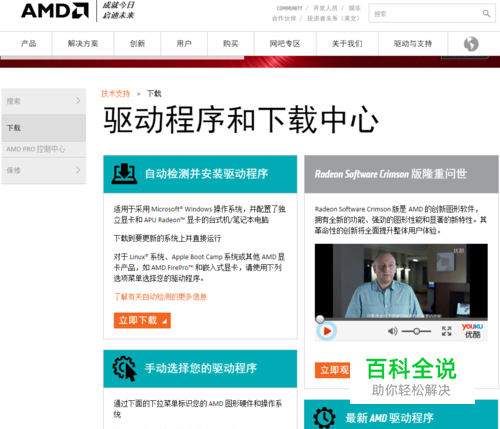
Task: Open the 用户 menu
Action: click(184, 44)
